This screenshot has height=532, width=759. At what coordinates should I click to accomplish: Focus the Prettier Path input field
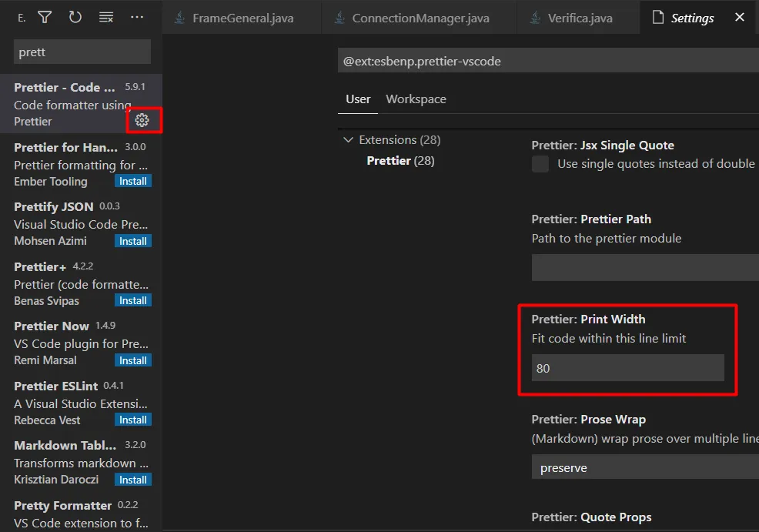pos(645,268)
